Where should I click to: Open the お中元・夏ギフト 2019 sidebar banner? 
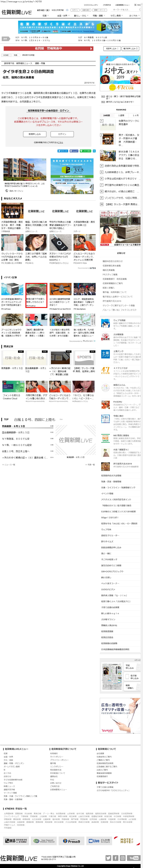[x=120, y=74]
